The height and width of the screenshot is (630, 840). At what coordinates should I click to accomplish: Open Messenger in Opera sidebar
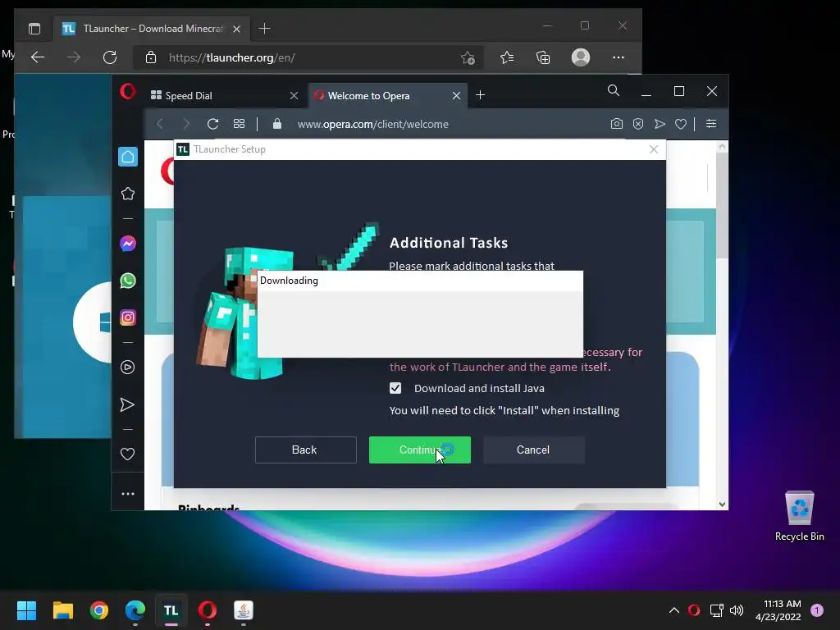[127, 244]
